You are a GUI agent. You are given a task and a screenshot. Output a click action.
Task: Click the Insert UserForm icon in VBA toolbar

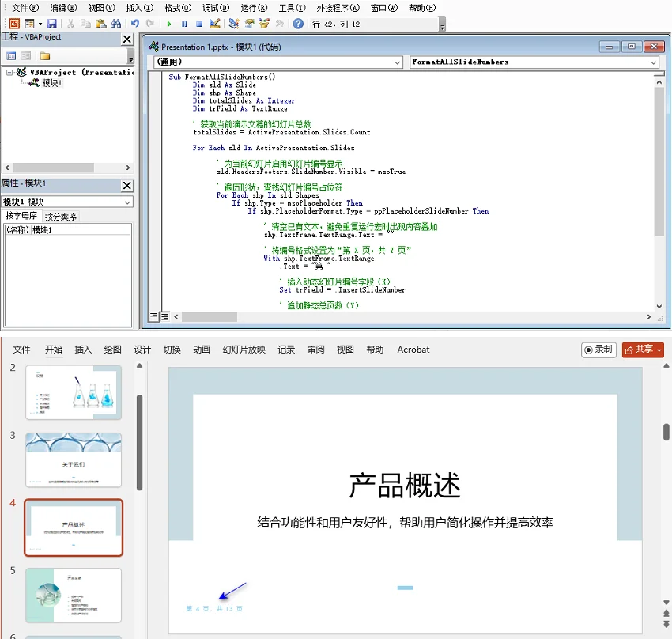[x=29, y=24]
